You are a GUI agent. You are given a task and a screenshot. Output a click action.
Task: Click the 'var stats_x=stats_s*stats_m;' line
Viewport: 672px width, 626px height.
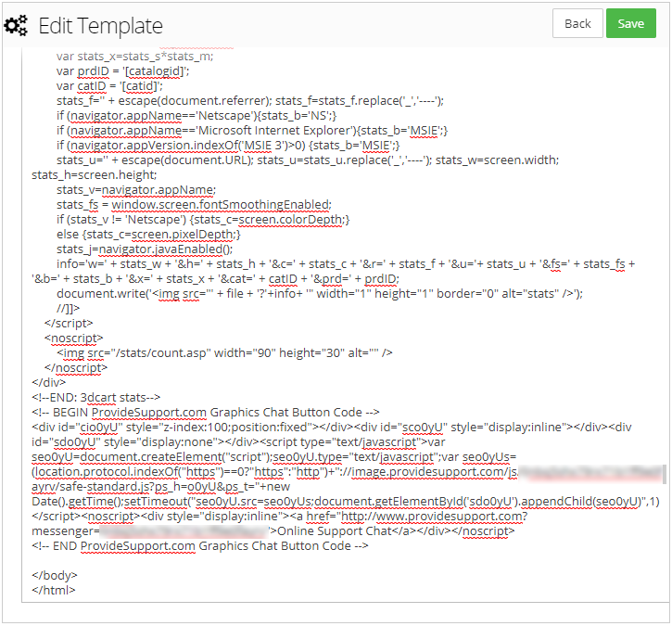coord(135,57)
